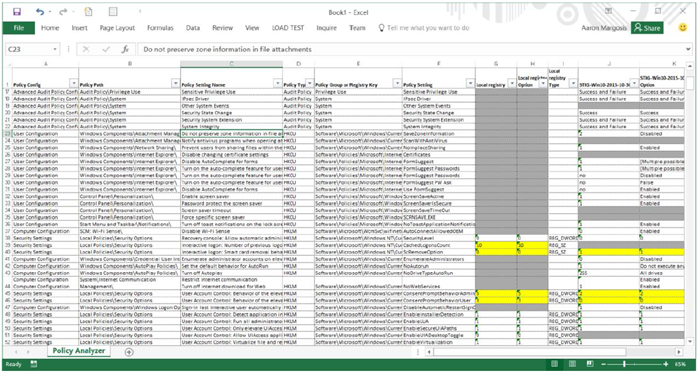Select row 39 header
This screenshot has width=698, height=374.
tap(8, 245)
